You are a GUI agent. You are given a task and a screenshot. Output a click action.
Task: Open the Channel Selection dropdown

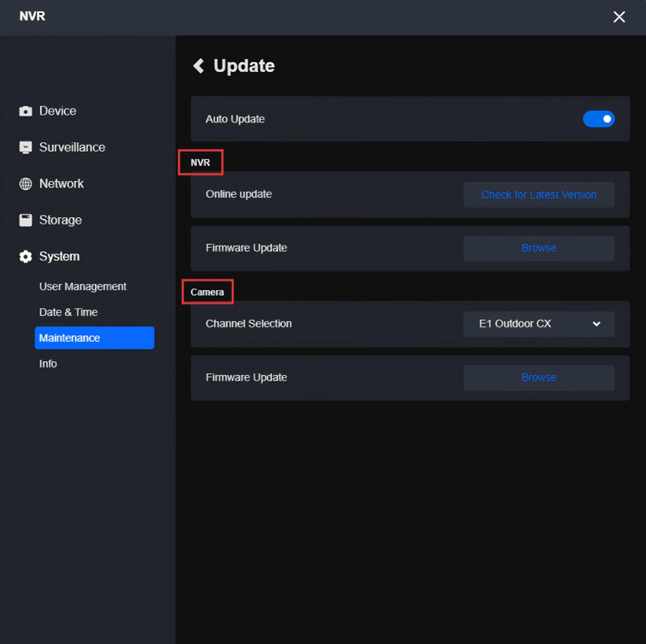tap(539, 324)
